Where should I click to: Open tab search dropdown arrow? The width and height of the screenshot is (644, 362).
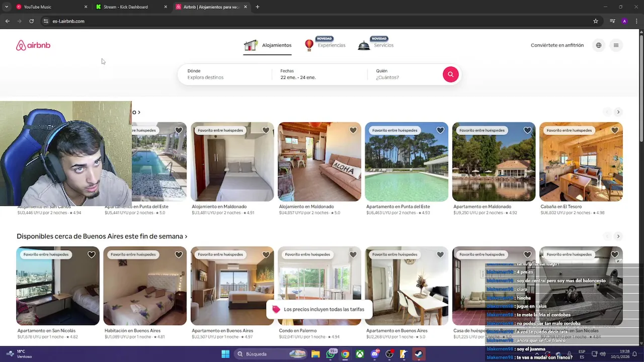point(6,7)
